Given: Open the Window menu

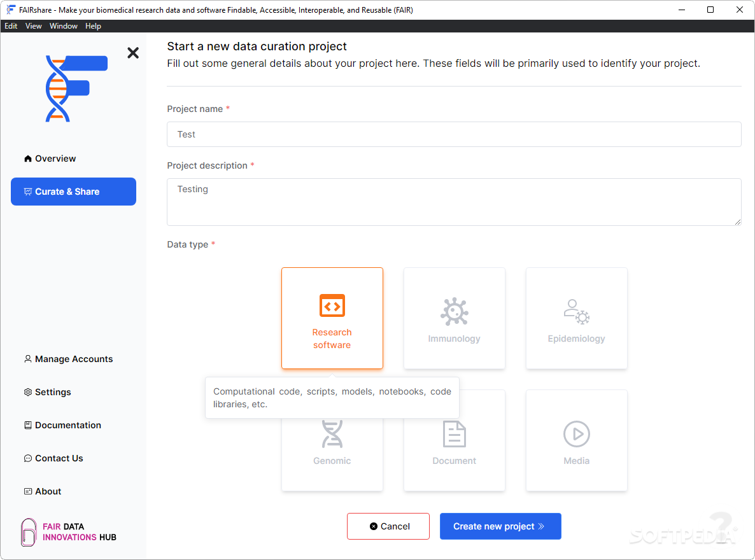Looking at the screenshot, I should [64, 26].
